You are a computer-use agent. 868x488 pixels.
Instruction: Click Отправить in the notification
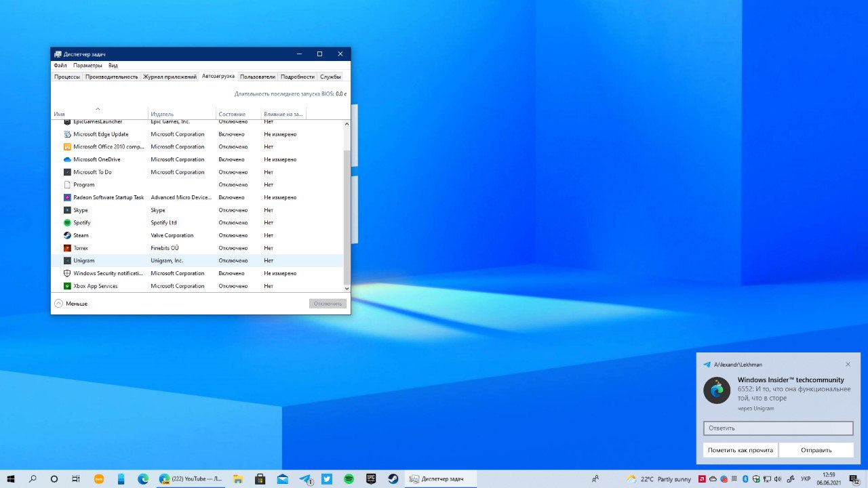(816, 450)
